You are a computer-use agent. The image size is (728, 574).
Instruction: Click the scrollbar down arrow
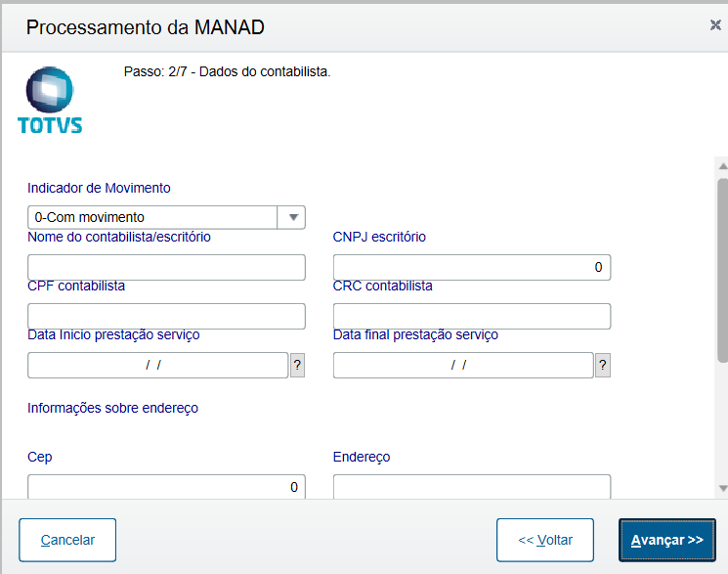click(722, 487)
